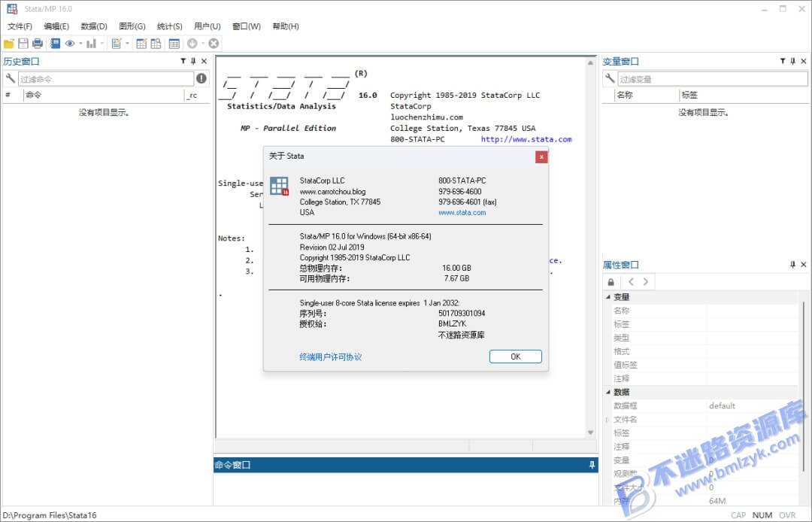The width and height of the screenshot is (812, 522).
Task: Click the filter funnel in Variables window header
Action: point(783,61)
